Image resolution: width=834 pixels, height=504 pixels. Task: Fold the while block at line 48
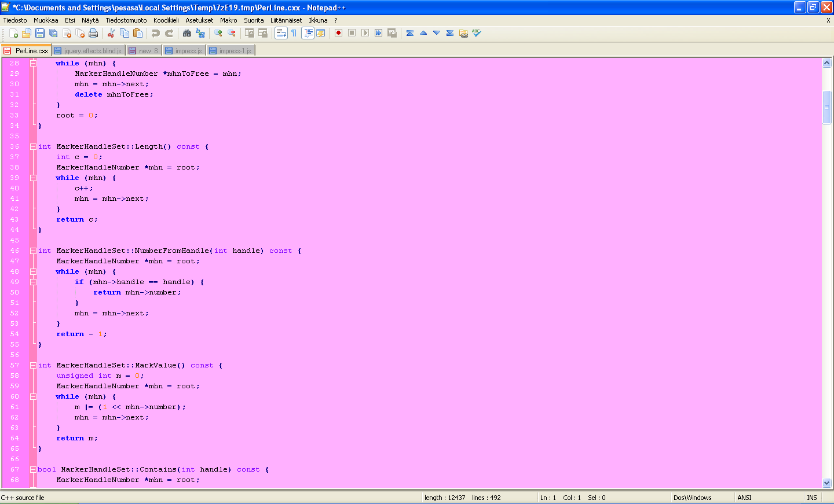[x=33, y=271]
